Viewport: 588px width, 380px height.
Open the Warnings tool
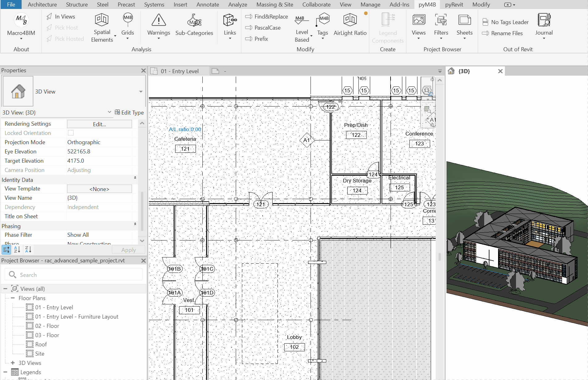[159, 26]
